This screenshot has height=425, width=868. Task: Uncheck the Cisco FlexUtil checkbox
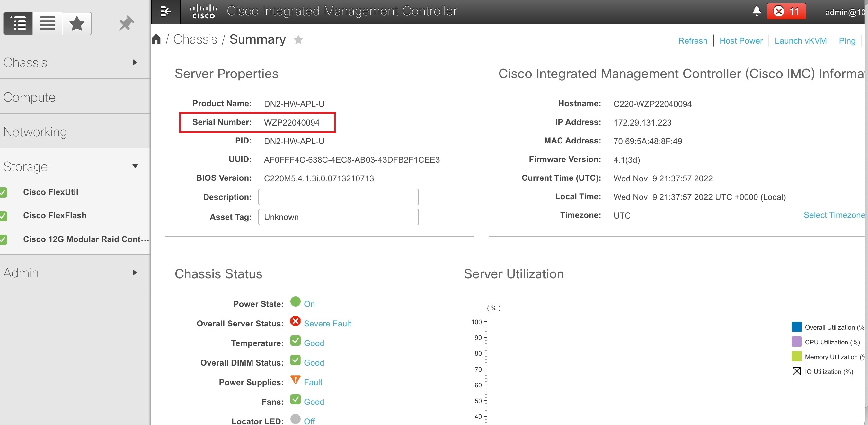click(x=4, y=192)
